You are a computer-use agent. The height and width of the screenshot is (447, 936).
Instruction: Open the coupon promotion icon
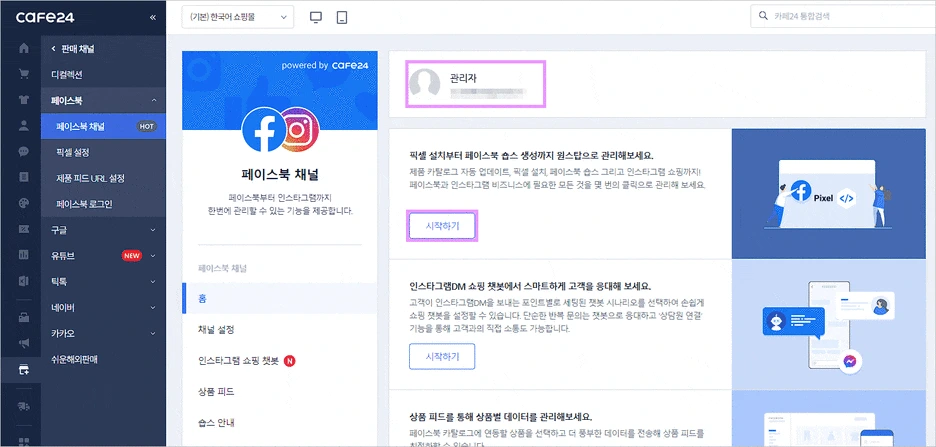[24, 229]
